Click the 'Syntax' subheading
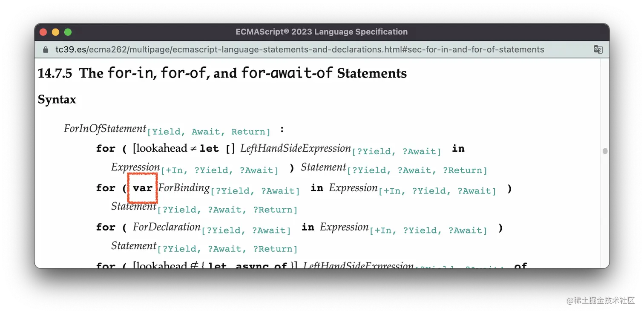Image resolution: width=644 pixels, height=314 pixels. (x=57, y=100)
